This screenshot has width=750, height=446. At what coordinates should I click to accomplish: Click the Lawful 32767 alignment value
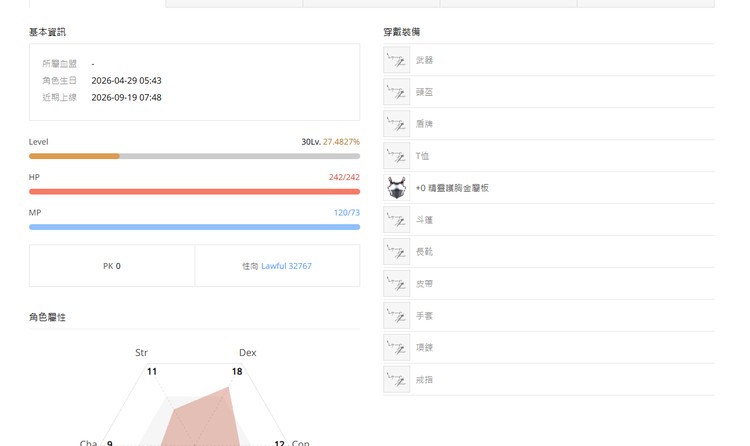286,266
